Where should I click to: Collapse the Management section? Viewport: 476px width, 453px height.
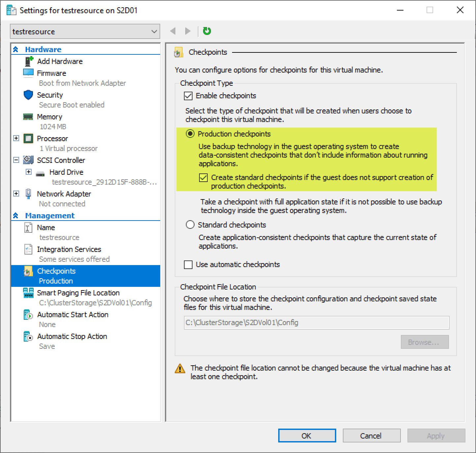(x=16, y=215)
